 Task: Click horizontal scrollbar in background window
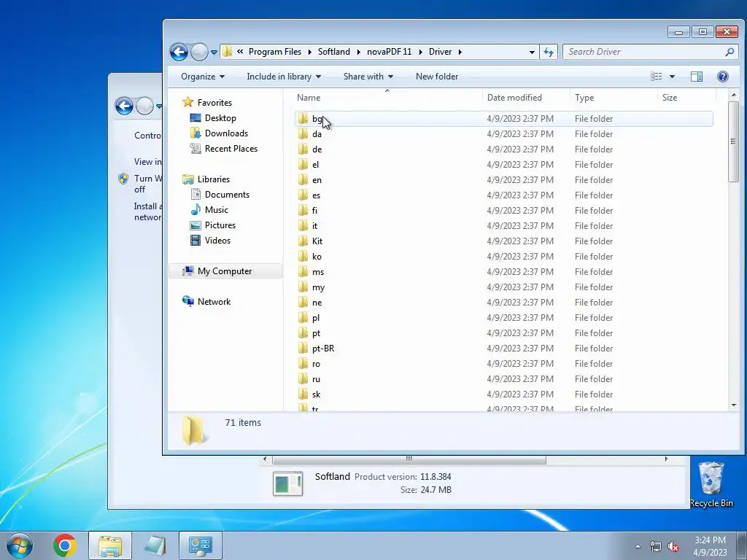(x=409, y=459)
